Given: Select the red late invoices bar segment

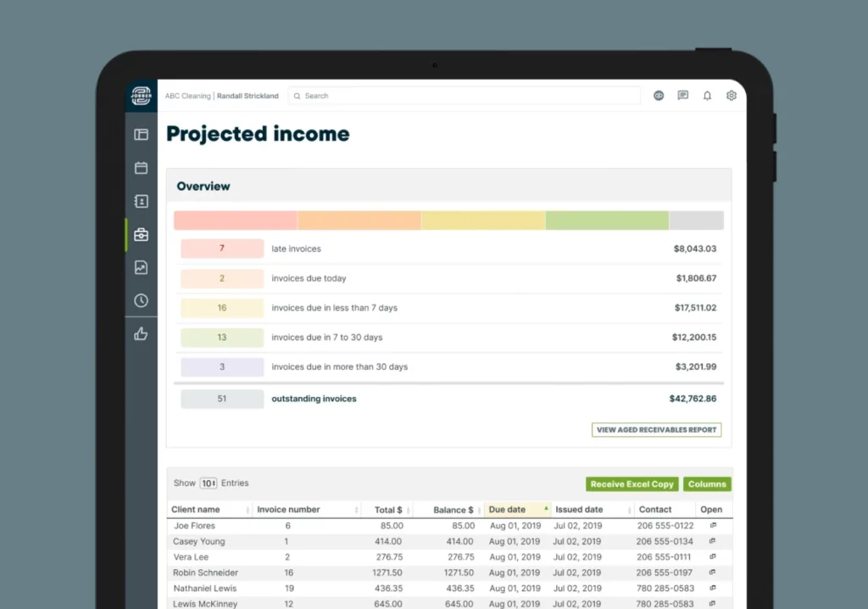Looking at the screenshot, I should coord(236,220).
